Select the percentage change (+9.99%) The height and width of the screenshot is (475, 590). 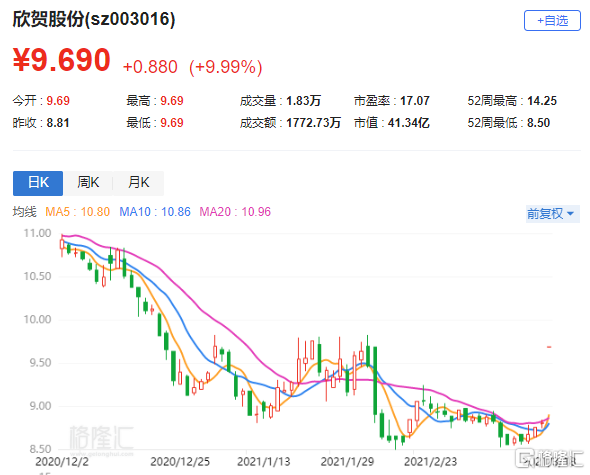point(225,67)
